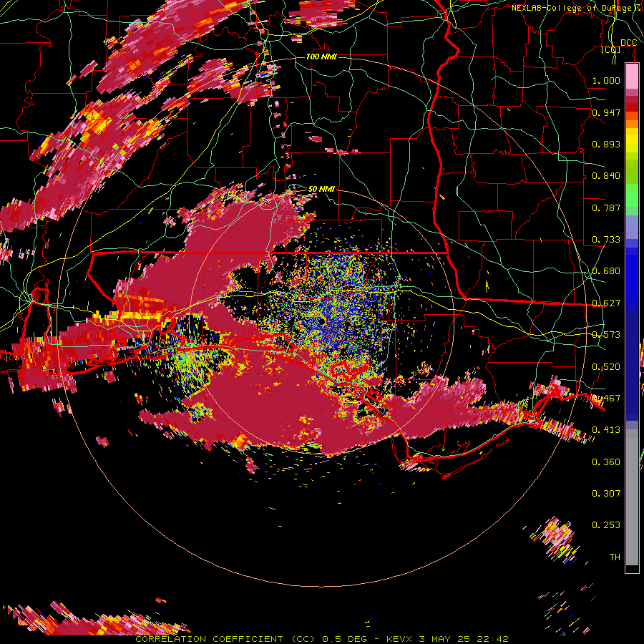The height and width of the screenshot is (644, 644).
Task: Click the 0.307 legend value
Action: [x=606, y=494]
